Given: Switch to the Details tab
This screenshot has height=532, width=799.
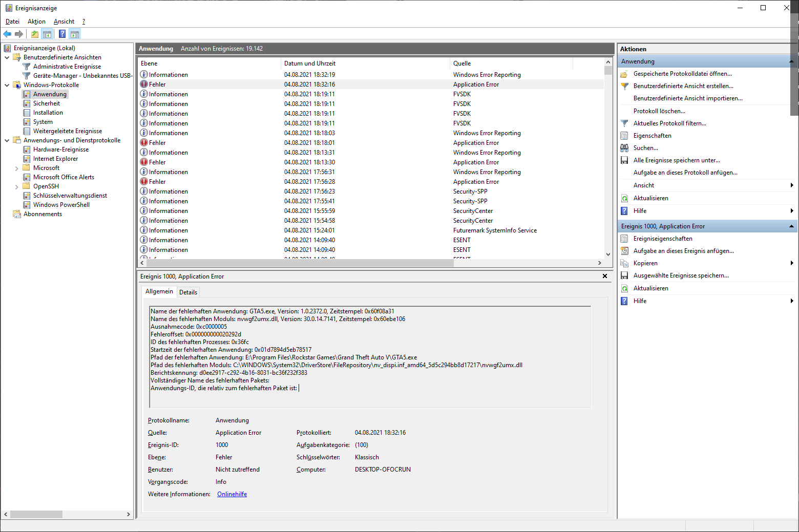Looking at the screenshot, I should (x=188, y=292).
